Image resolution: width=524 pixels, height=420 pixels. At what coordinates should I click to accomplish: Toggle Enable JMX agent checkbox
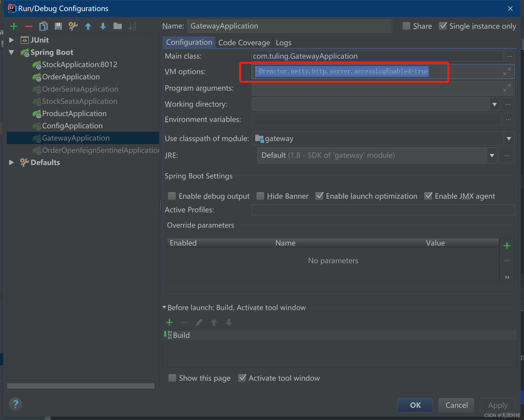[x=428, y=196]
